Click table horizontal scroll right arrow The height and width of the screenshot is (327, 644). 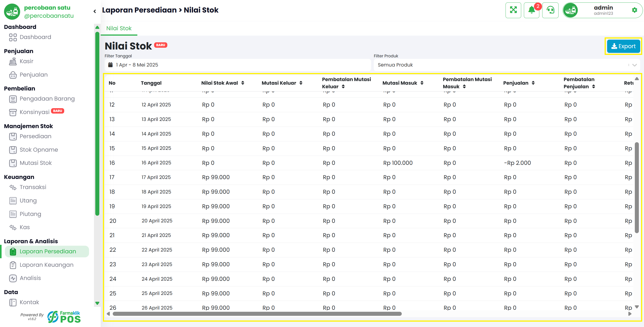pyautogui.click(x=629, y=314)
